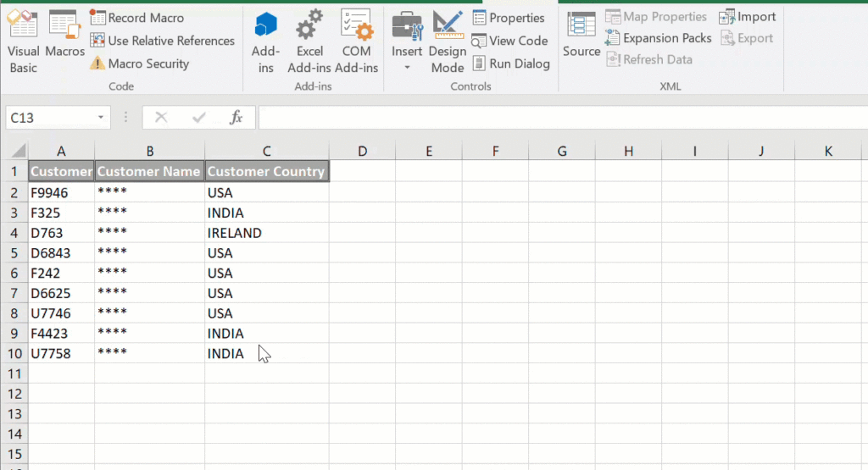Start Record Macro
Image resolution: width=868 pixels, height=470 pixels.
point(136,18)
